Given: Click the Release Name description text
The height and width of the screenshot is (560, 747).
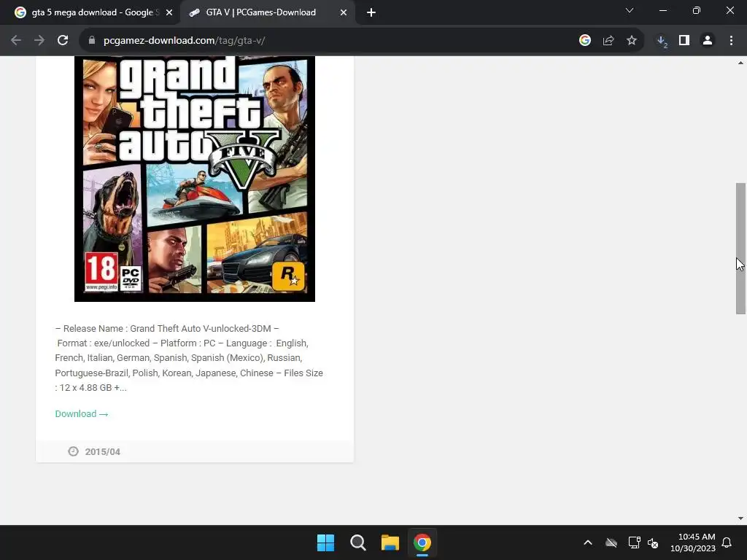Looking at the screenshot, I should point(189,358).
